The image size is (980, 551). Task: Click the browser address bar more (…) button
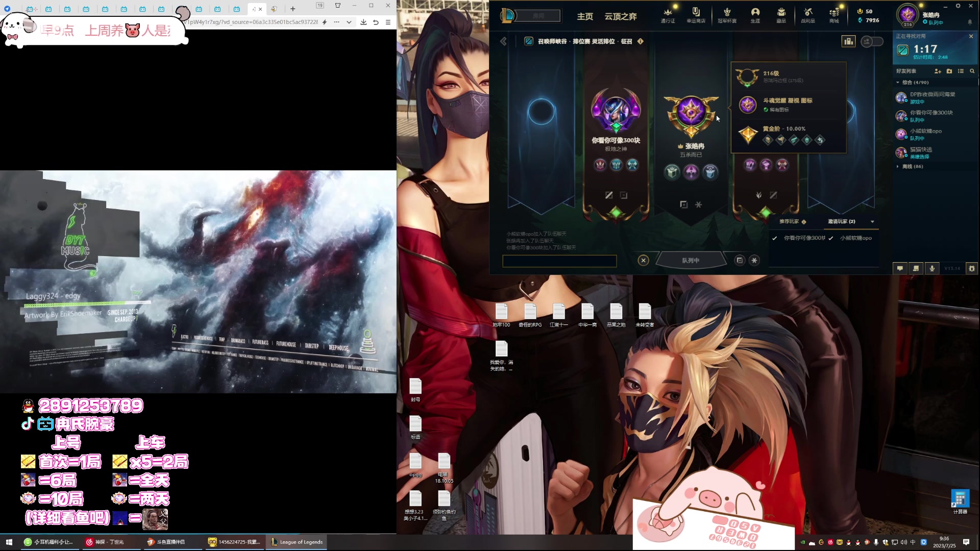point(336,22)
